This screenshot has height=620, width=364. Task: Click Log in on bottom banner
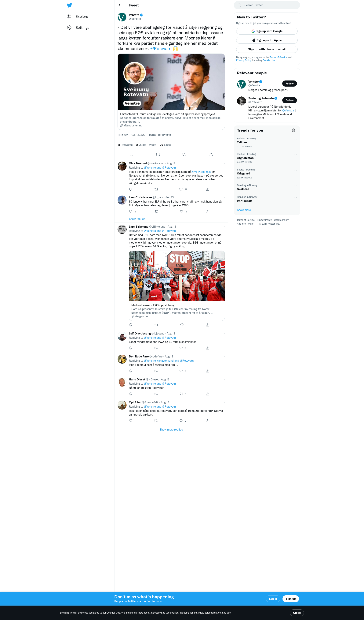pos(273,599)
